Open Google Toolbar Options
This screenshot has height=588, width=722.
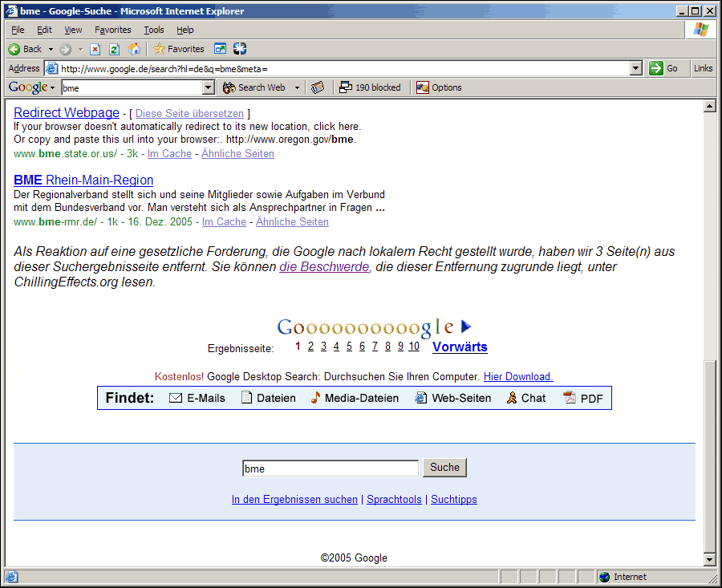pos(439,87)
